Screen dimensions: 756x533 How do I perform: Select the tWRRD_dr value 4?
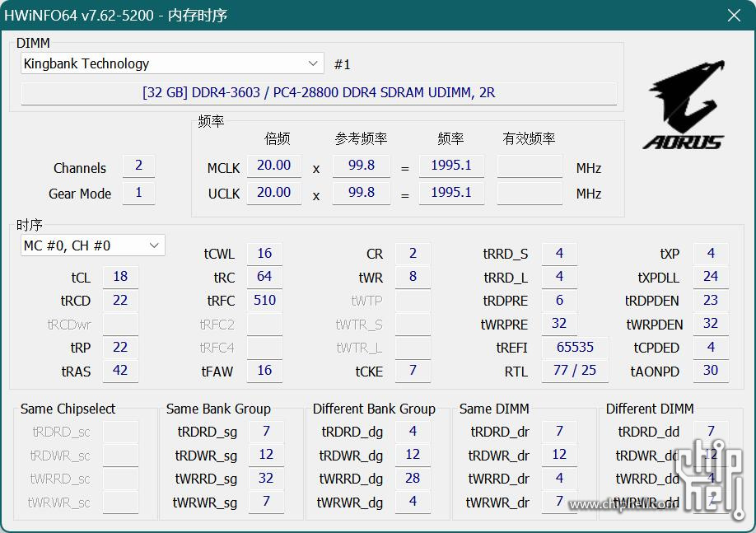[x=559, y=479]
